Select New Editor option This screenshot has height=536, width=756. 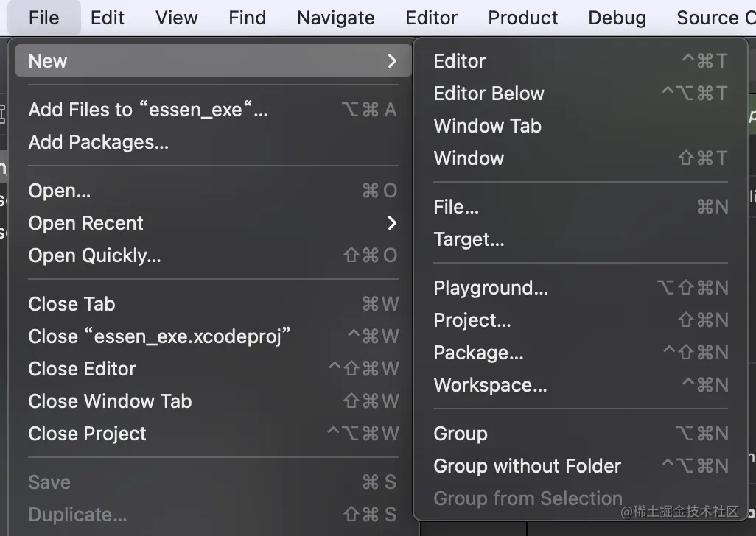coord(460,61)
